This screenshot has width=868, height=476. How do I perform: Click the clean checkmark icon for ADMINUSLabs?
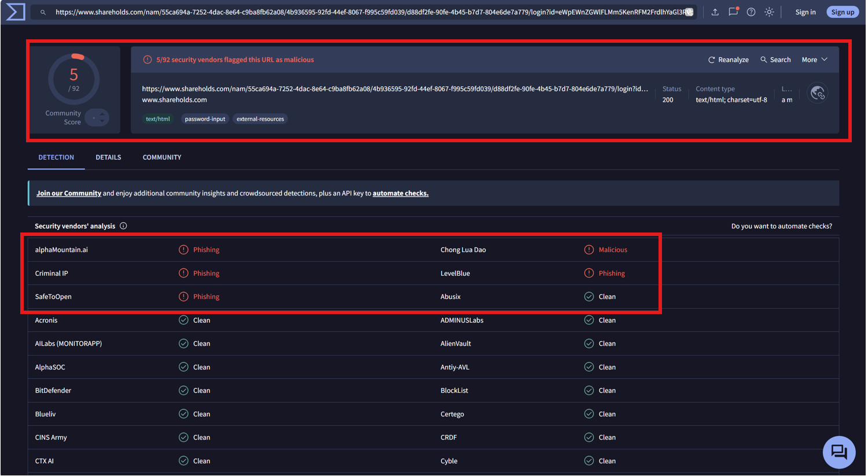589,320
